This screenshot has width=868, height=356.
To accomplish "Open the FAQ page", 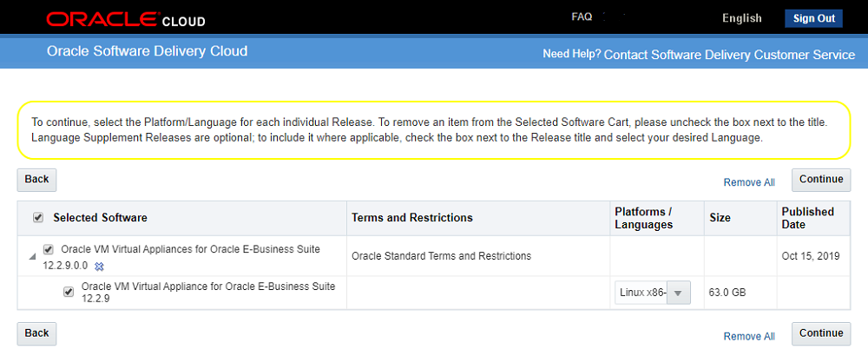I will [582, 17].
